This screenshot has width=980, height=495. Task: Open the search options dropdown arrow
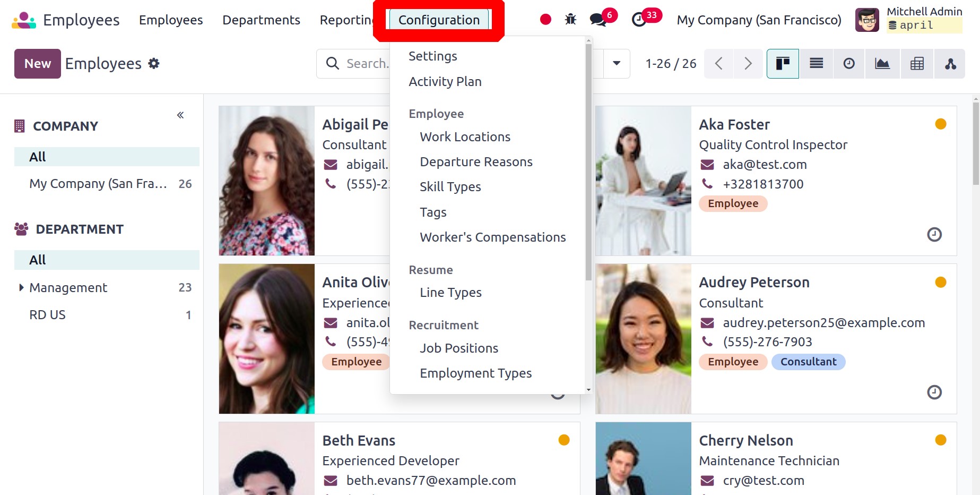(x=617, y=64)
